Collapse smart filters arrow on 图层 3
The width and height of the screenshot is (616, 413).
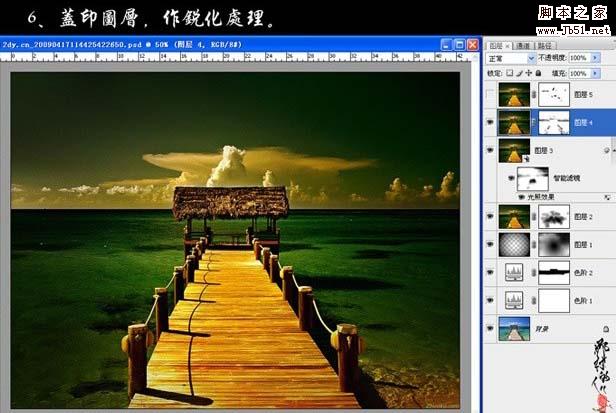(614, 150)
